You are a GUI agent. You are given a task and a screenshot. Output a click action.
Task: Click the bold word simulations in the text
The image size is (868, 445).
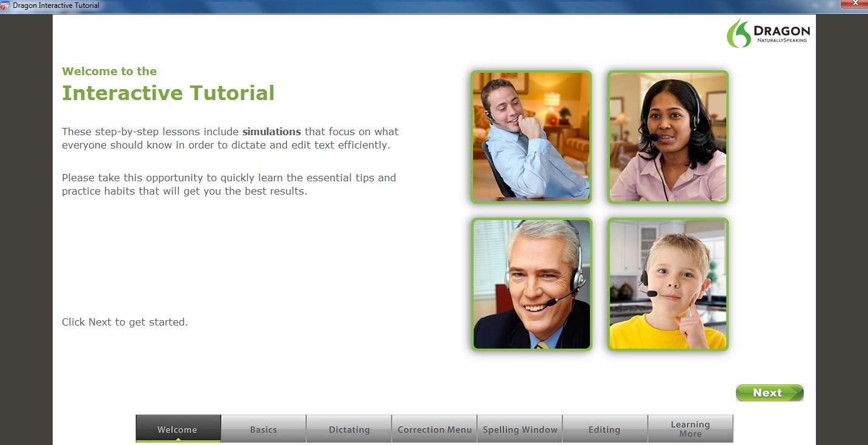tap(271, 132)
